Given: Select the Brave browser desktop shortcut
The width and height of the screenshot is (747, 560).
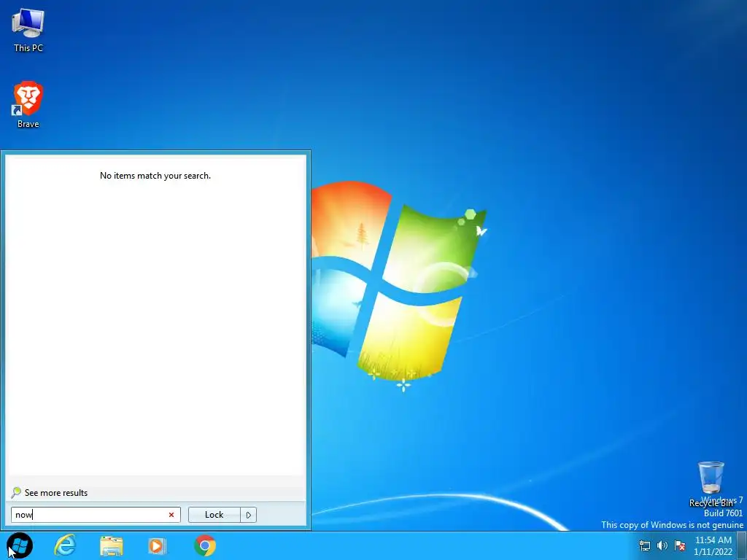Looking at the screenshot, I should point(28,104).
